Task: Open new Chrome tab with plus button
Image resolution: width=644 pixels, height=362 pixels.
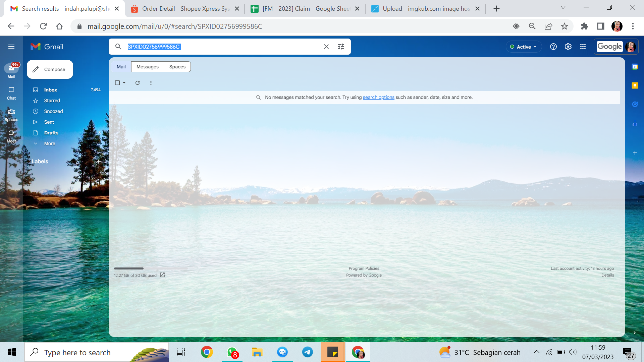Action: 497,9
